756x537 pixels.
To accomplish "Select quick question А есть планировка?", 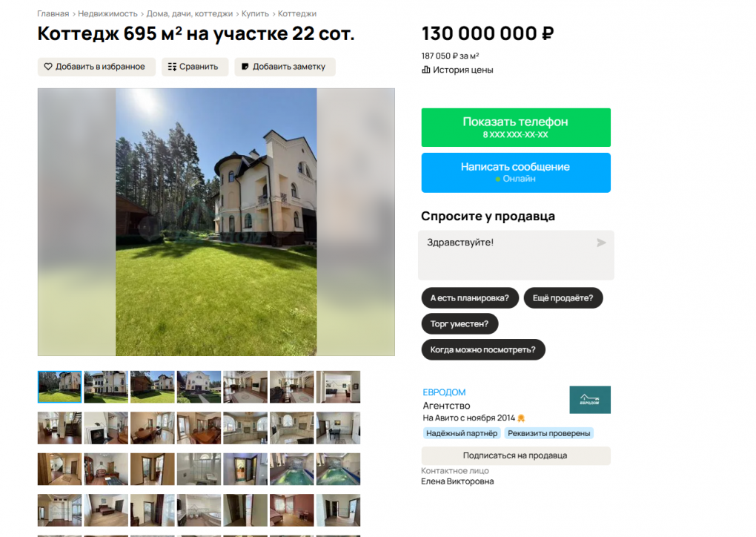I will click(x=470, y=298).
